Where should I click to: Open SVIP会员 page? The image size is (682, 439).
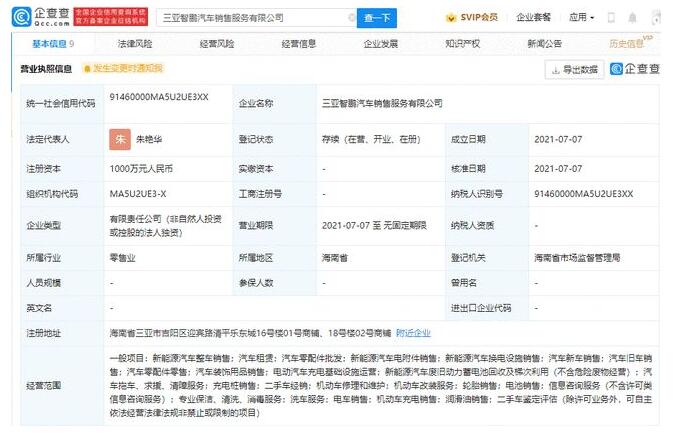click(479, 17)
